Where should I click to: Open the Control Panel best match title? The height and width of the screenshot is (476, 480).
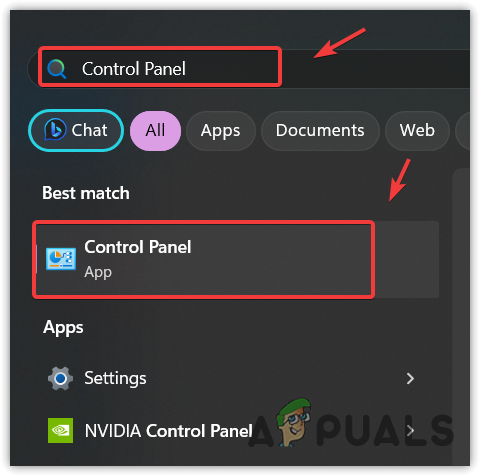tap(138, 247)
